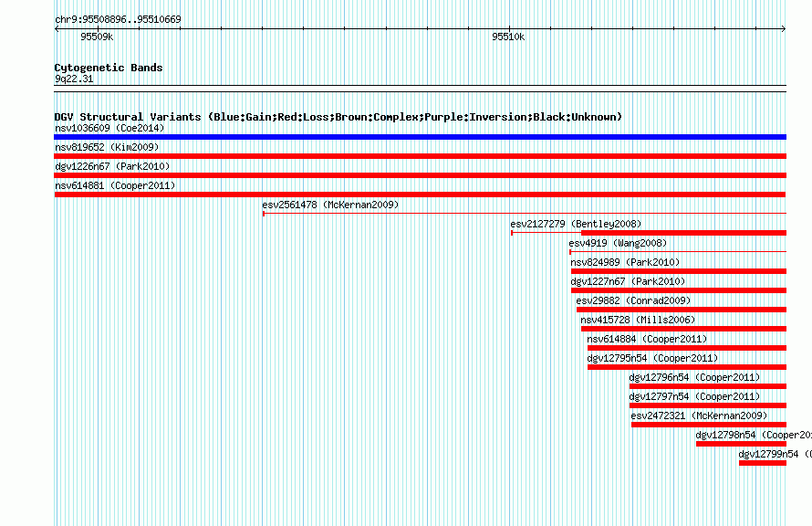Open esv2561478 (McKernan2009) variant
This screenshot has height=526, width=812.
coord(330,205)
